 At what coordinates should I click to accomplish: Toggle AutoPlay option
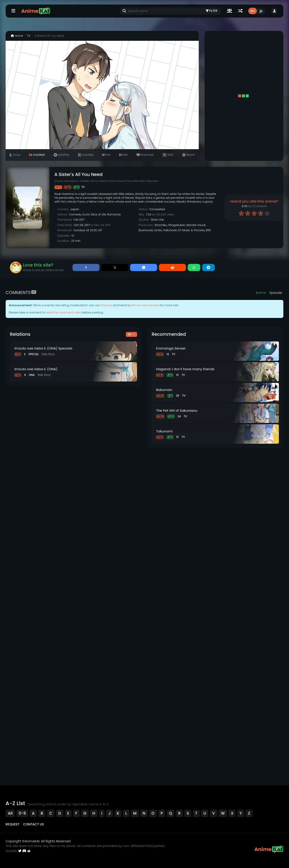click(x=62, y=155)
